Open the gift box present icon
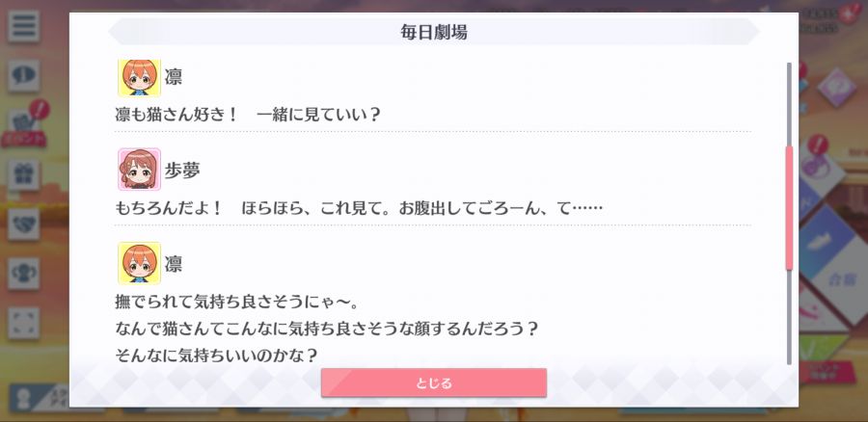 pyautogui.click(x=24, y=174)
